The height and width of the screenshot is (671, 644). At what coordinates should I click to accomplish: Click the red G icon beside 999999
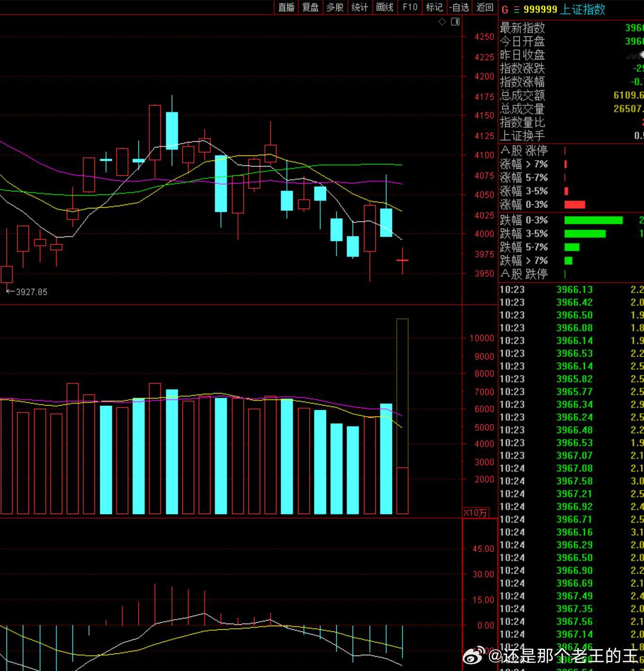tap(505, 9)
